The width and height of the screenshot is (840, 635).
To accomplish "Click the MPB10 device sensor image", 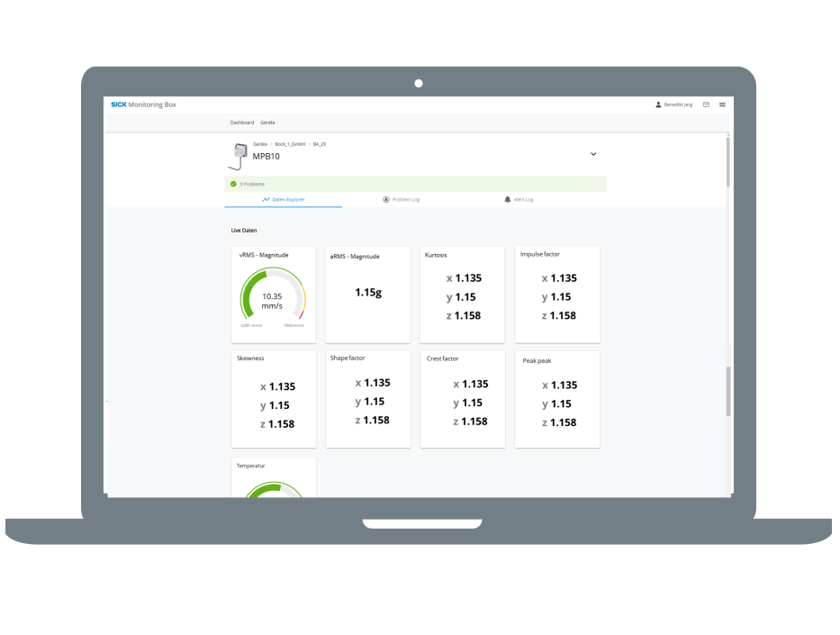I will (x=238, y=156).
